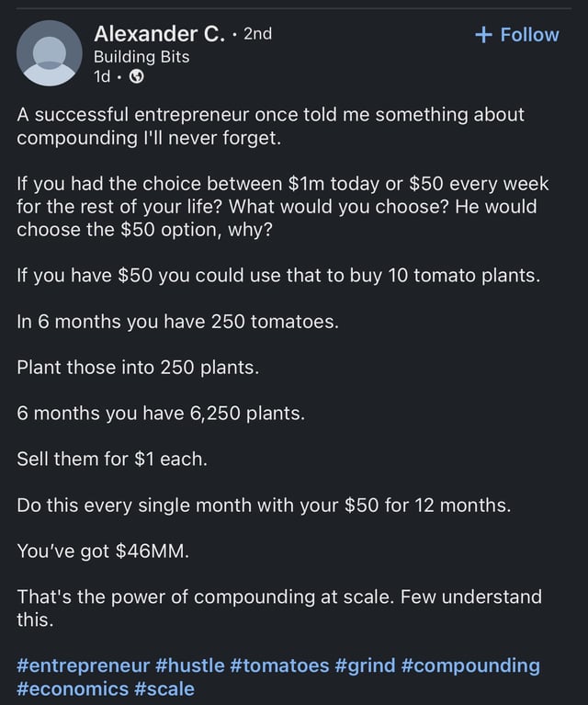Click the Follow button
This screenshot has width=588, height=705.
coord(517,35)
